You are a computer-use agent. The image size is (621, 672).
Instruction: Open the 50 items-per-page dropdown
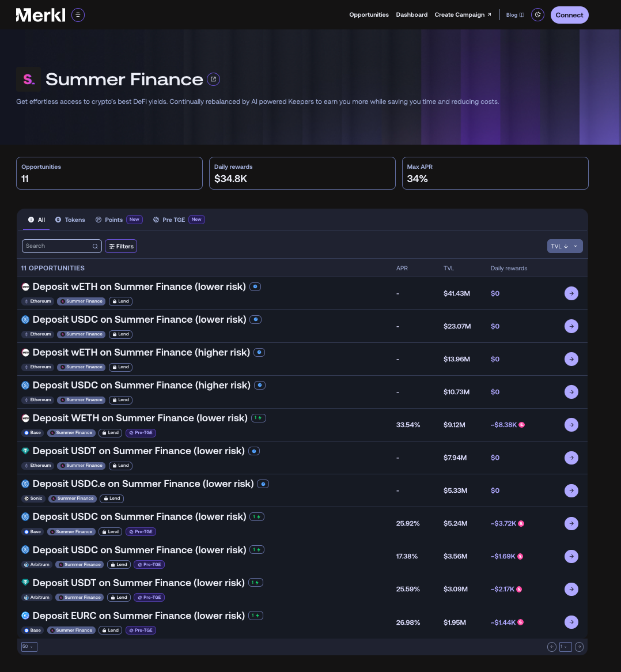click(x=29, y=647)
